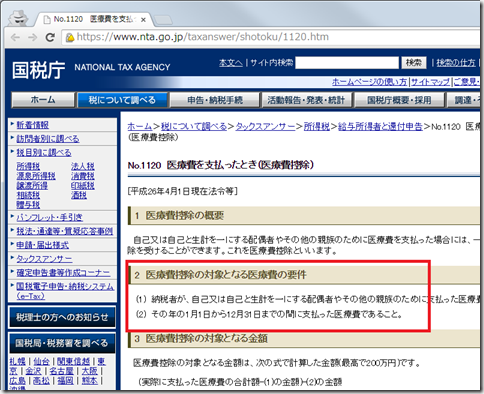Click the 検索 button

414,63
